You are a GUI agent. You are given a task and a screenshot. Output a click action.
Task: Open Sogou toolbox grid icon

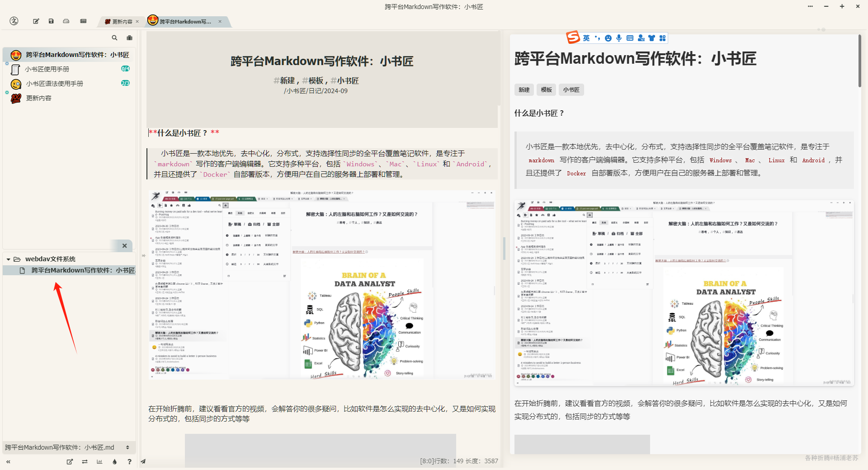coord(662,38)
